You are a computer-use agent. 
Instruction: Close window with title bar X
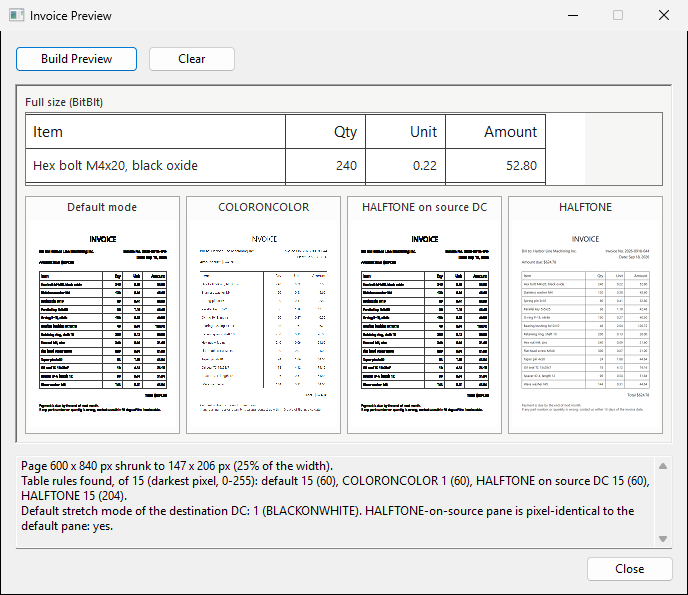[x=664, y=15]
